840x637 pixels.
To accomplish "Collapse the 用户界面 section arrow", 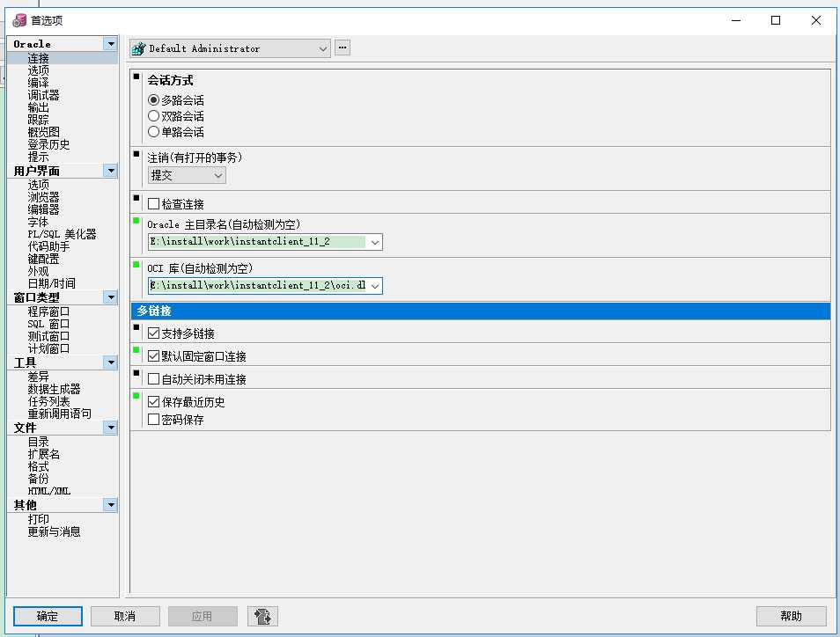I will [110, 171].
